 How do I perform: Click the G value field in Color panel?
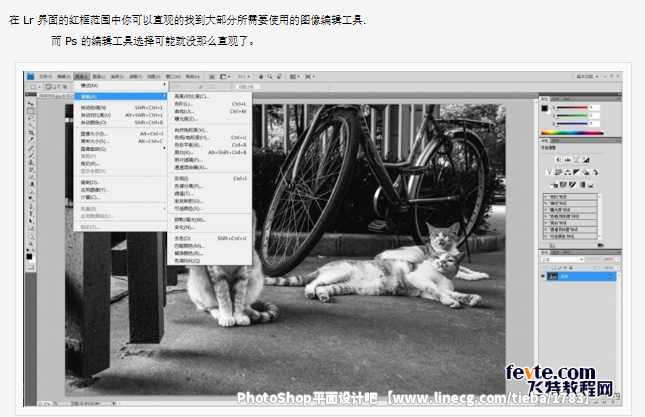pos(594,115)
